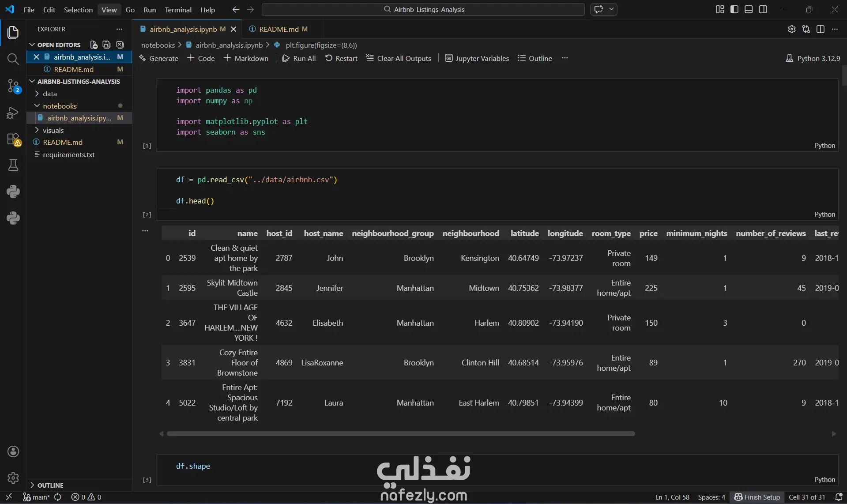Click Run All cells button
The height and width of the screenshot is (504, 847).
click(x=299, y=58)
